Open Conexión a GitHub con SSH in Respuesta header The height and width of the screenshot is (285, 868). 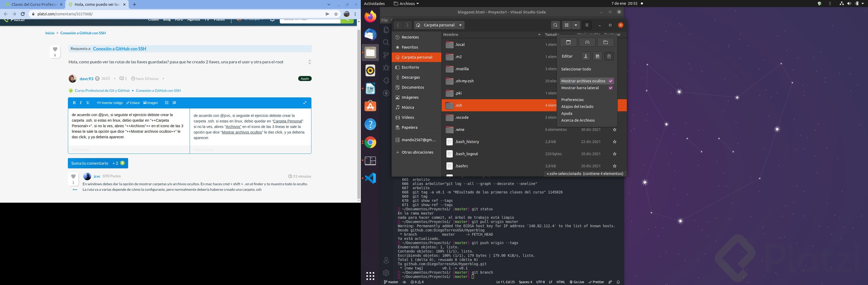(x=120, y=49)
